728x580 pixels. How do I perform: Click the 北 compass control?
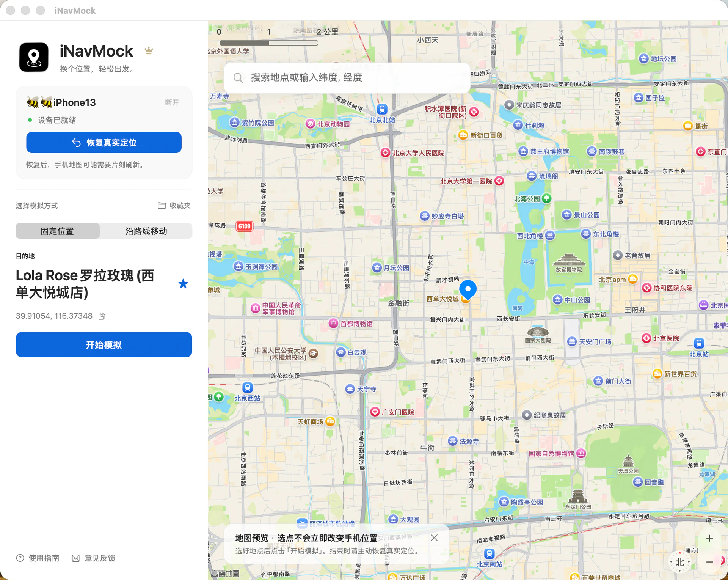[679, 562]
